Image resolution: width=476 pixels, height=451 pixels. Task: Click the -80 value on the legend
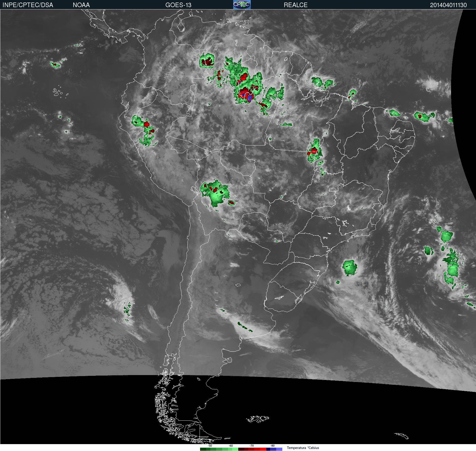[273, 446]
